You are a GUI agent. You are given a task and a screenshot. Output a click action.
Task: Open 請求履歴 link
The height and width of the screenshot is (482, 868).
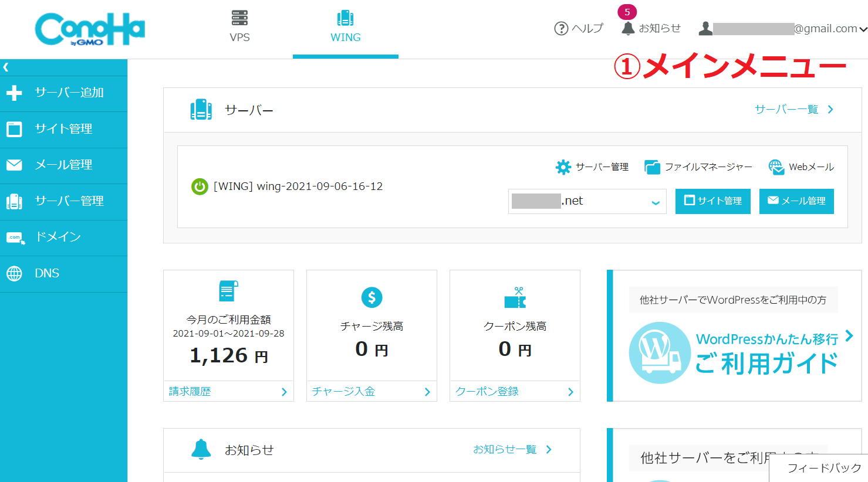pyautogui.click(x=190, y=391)
